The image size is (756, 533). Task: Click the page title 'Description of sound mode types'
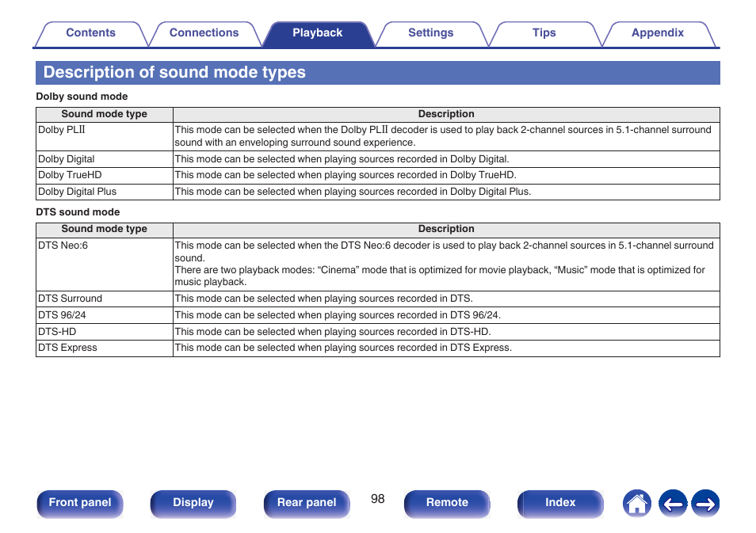pyautogui.click(x=174, y=72)
